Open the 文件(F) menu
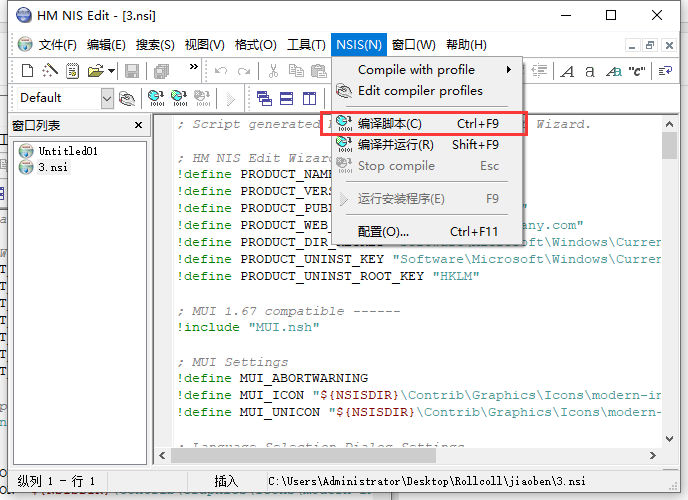The height and width of the screenshot is (500, 688). point(57,45)
